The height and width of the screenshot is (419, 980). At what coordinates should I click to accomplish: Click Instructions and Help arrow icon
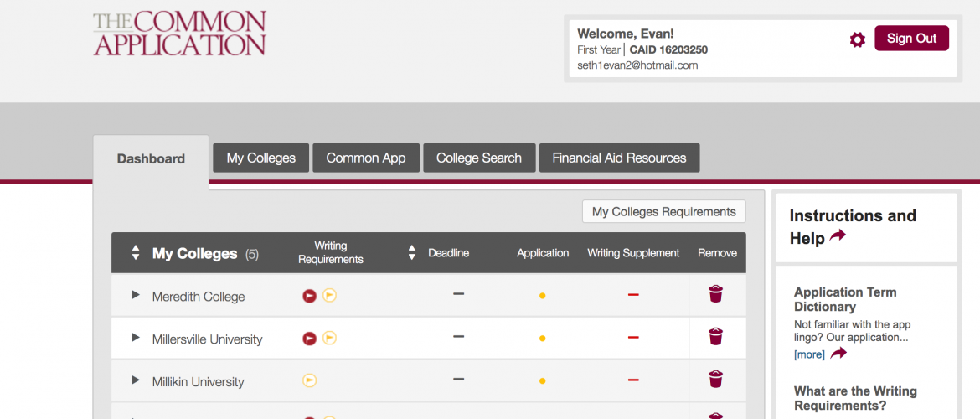(837, 236)
